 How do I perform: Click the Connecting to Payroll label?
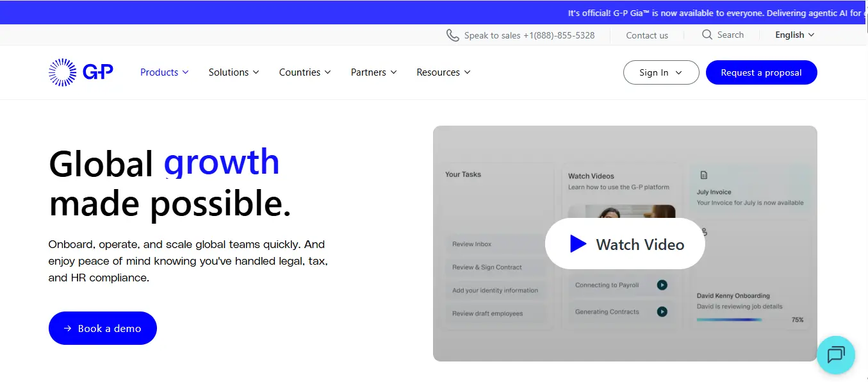[607, 285]
